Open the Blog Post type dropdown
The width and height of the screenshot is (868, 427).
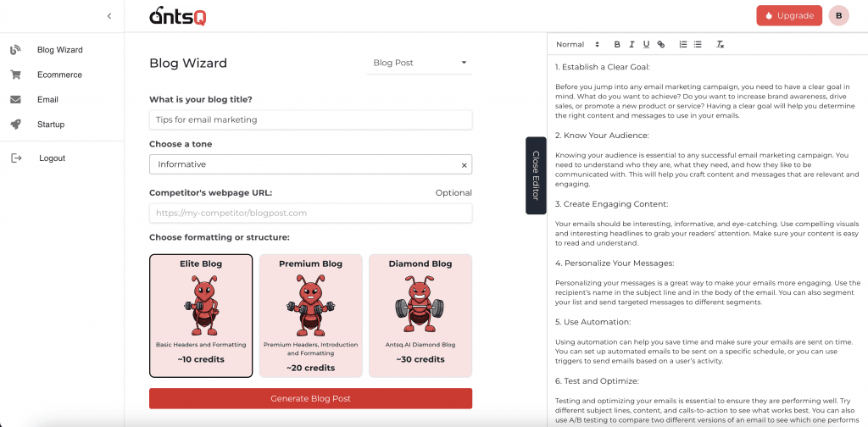click(420, 63)
